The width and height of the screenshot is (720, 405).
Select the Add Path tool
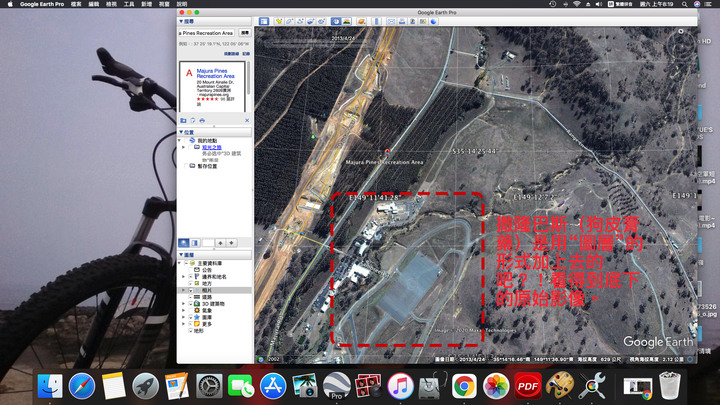point(300,21)
